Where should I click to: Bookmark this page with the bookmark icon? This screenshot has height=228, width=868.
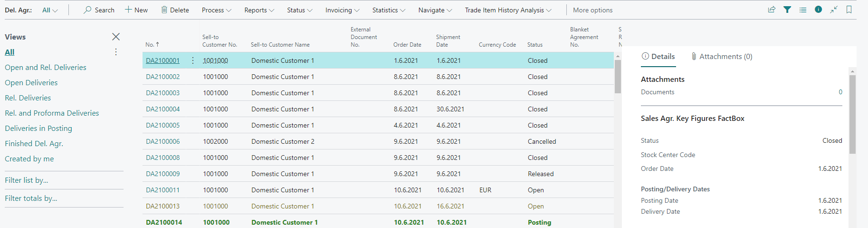point(849,10)
